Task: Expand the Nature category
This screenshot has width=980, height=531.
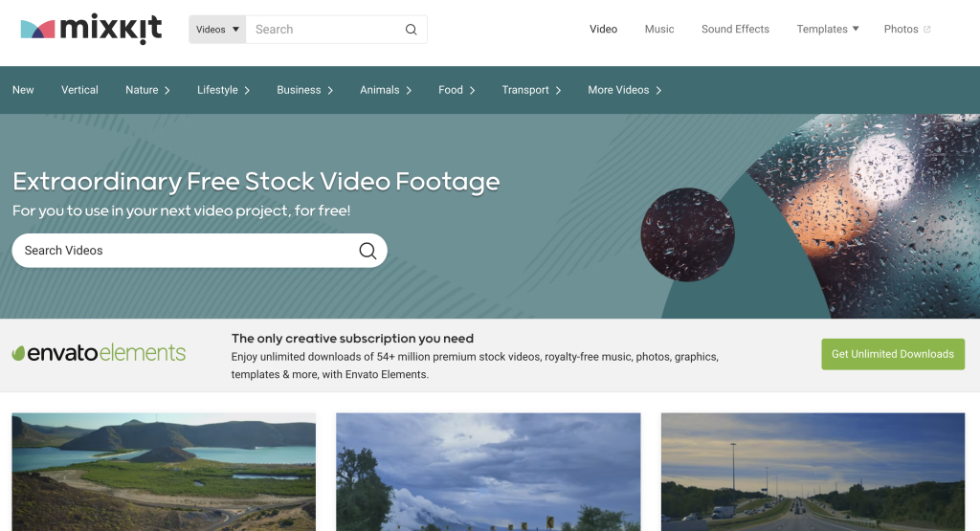Action: (x=147, y=90)
